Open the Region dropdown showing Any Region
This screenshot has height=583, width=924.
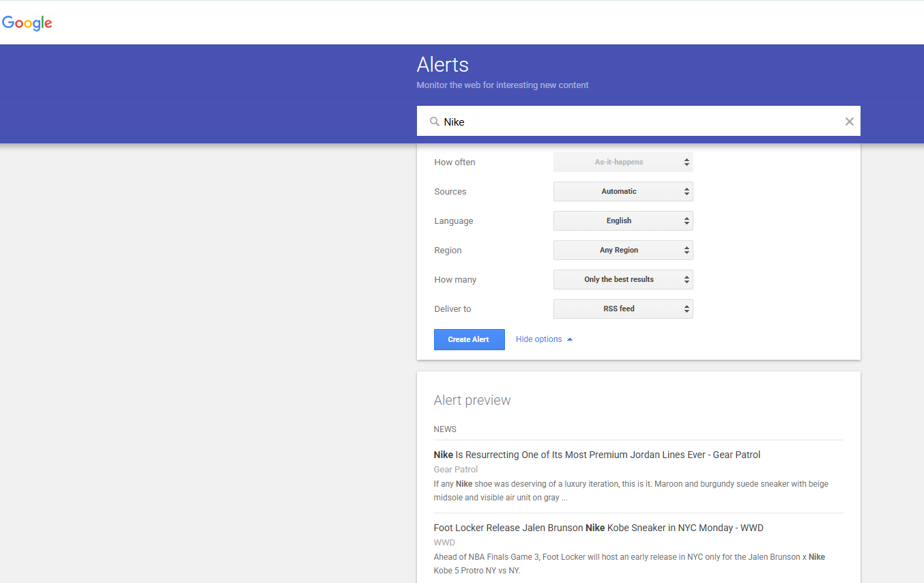(x=623, y=251)
